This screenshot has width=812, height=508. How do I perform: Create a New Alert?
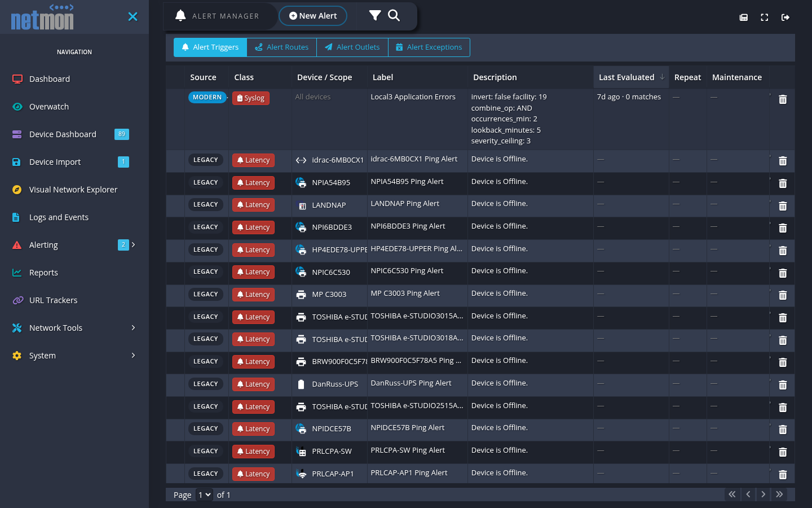[x=313, y=16]
